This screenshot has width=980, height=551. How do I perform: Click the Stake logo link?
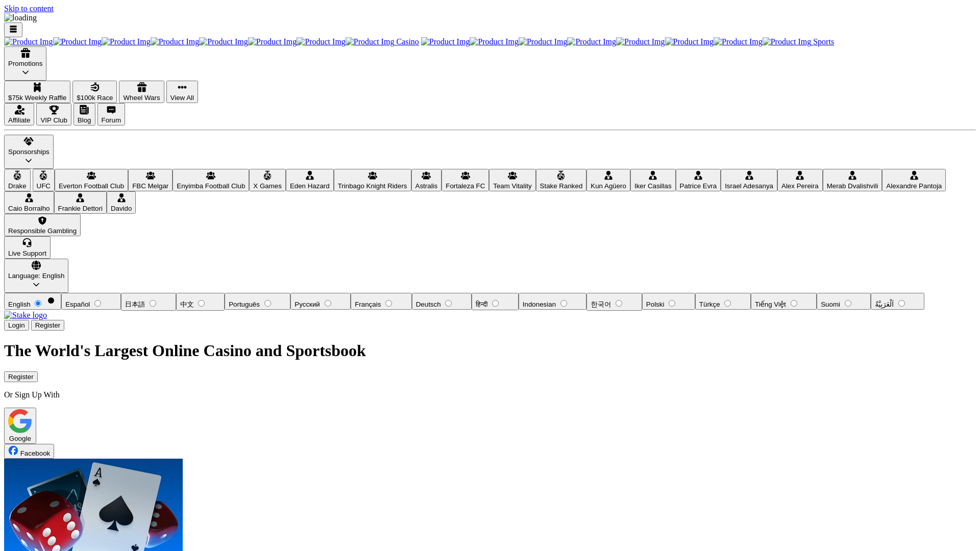(26, 315)
